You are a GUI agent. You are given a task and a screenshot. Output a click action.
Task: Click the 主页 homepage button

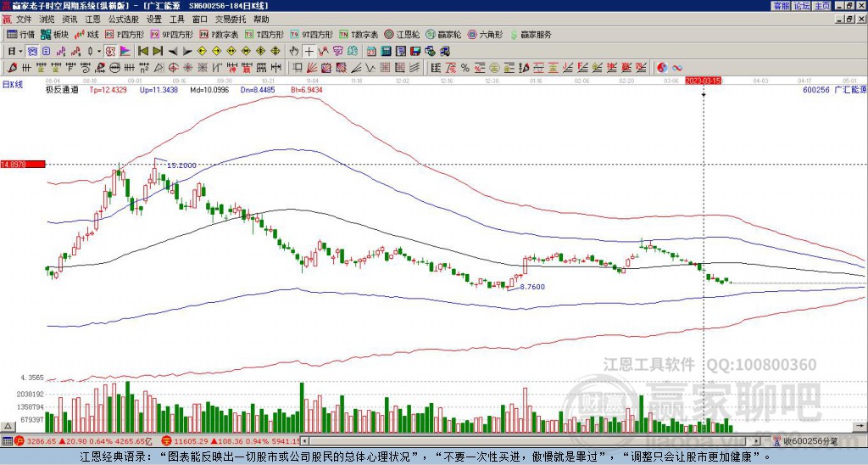(821, 6)
